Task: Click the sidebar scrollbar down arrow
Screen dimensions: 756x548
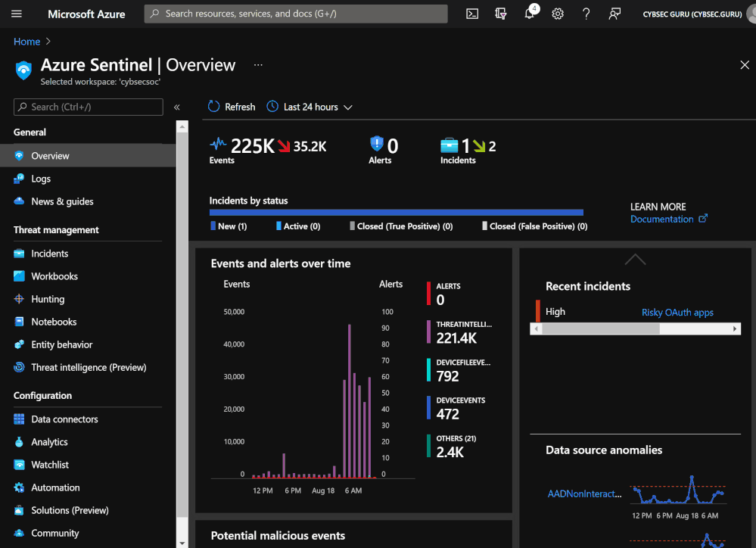Action: tap(182, 543)
